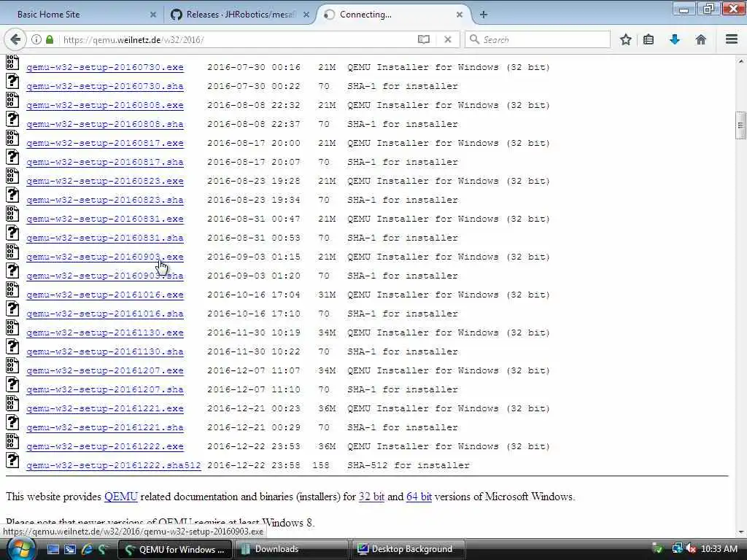Open Desktop Background taskbar button
Viewport: 747px width, 560px height.
point(408,549)
